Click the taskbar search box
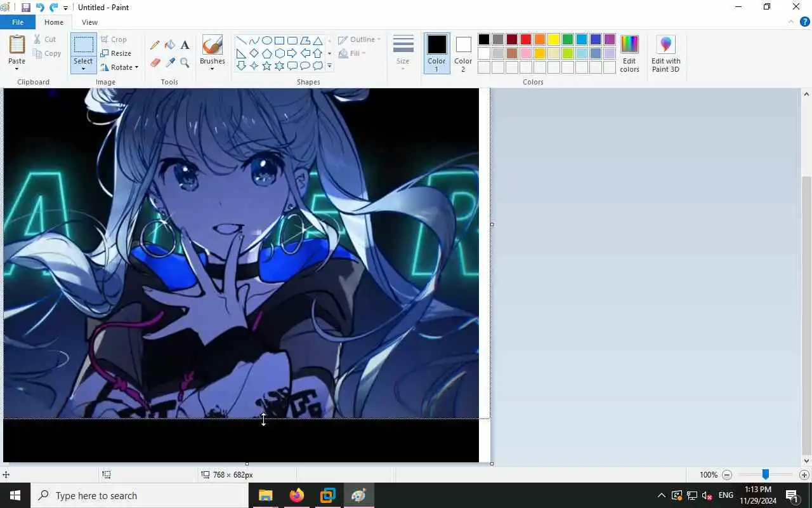812x508 pixels. point(140,495)
